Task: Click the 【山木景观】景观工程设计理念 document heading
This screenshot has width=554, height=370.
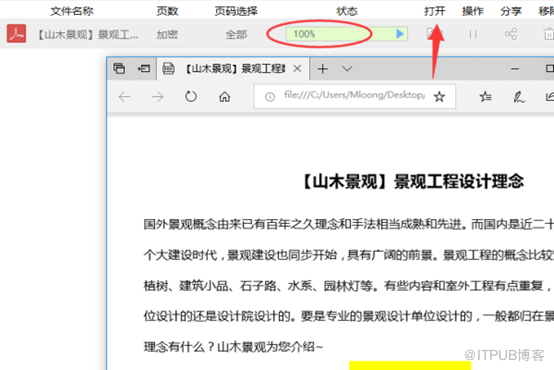Action: pyautogui.click(x=413, y=182)
